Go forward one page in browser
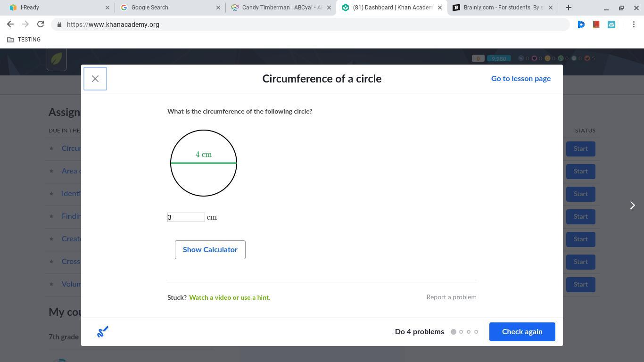This screenshot has width=644, height=362. (x=25, y=25)
